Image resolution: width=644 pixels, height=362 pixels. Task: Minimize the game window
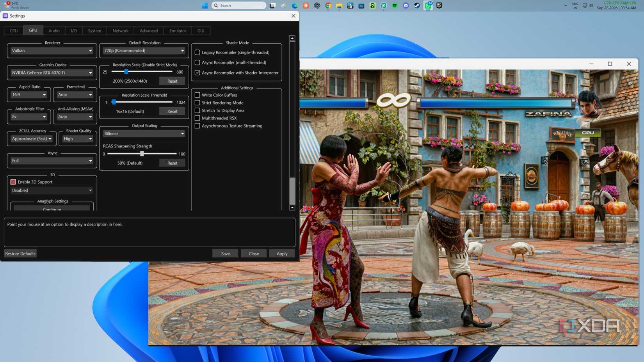(591, 64)
